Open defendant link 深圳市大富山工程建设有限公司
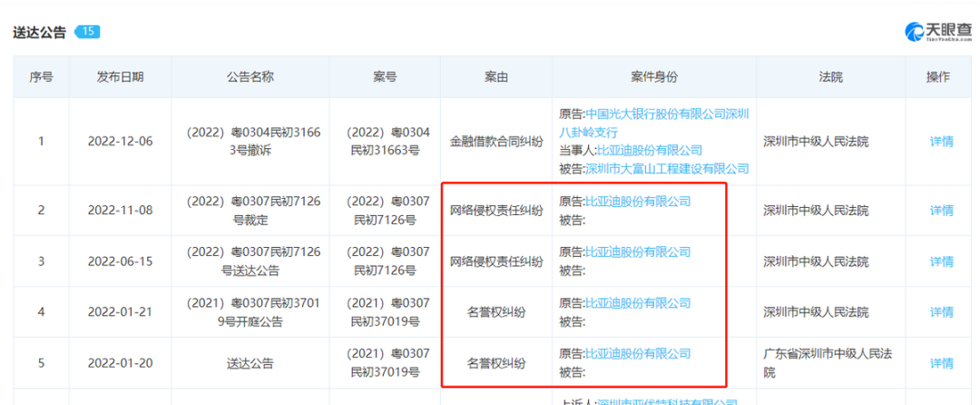980x405 pixels. point(666,168)
